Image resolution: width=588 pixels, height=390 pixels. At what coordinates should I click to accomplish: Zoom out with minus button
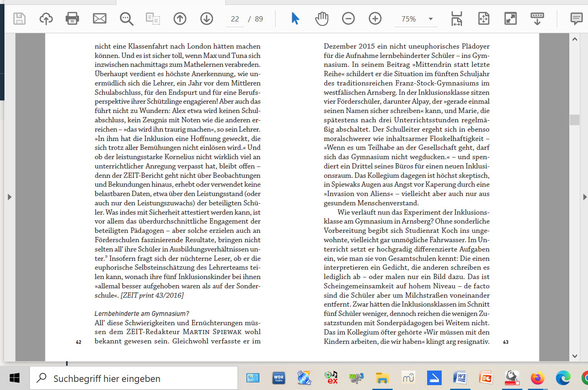[x=348, y=19]
